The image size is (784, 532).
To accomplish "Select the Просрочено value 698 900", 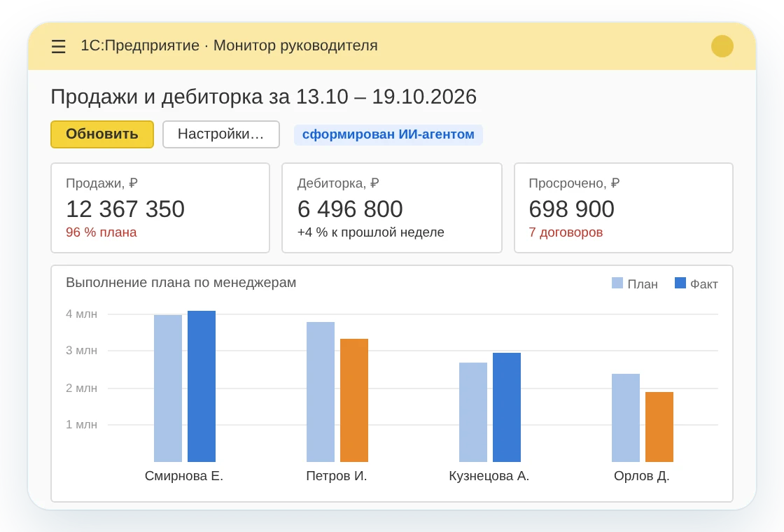I will tap(571, 209).
